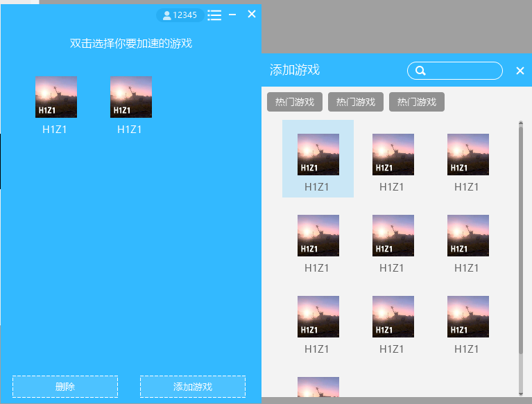532x404 pixels.
Task: Click the scrollbar up arrow in add panel
Action: tap(521, 123)
